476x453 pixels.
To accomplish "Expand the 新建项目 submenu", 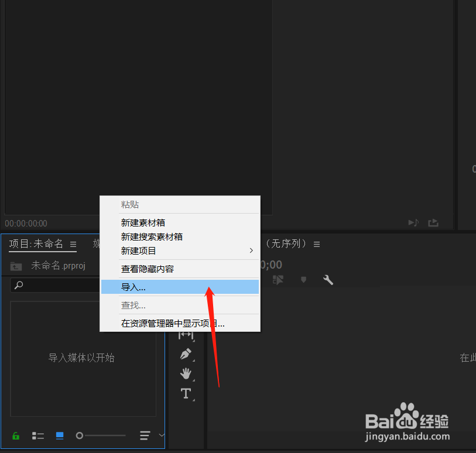I will (251, 250).
